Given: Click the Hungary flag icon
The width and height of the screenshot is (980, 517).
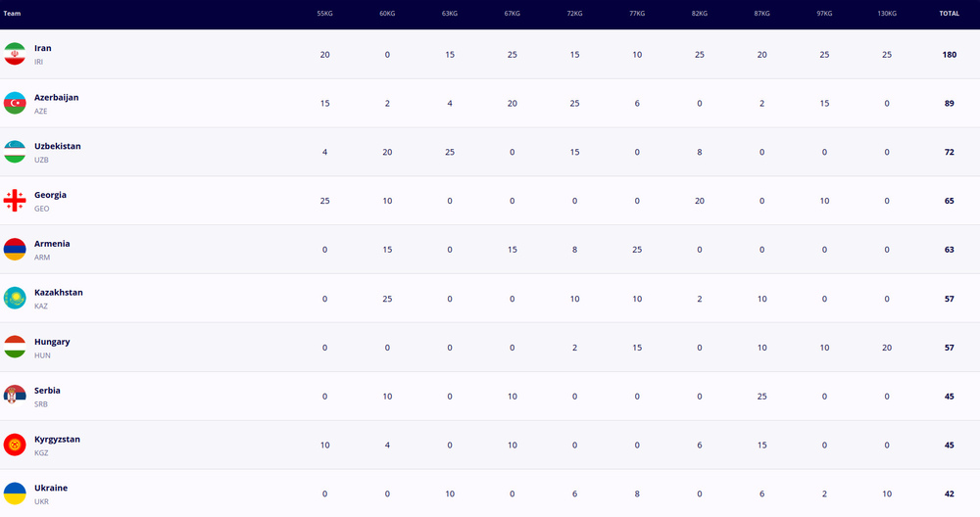Looking at the screenshot, I should (15, 348).
